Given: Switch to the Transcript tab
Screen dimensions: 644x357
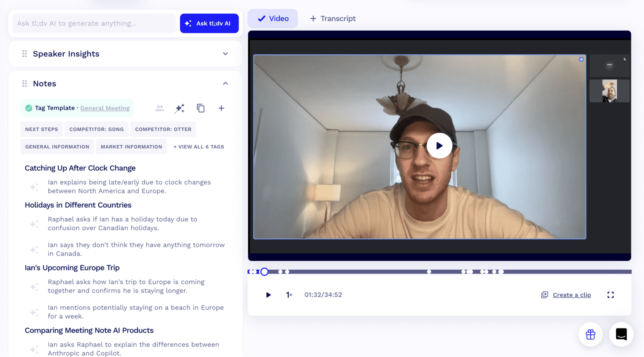Looking at the screenshot, I should 332,18.
